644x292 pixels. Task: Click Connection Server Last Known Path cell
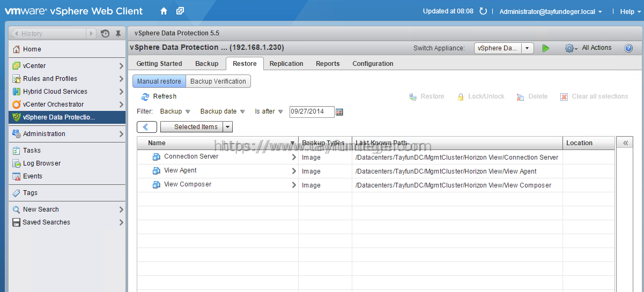(457, 158)
